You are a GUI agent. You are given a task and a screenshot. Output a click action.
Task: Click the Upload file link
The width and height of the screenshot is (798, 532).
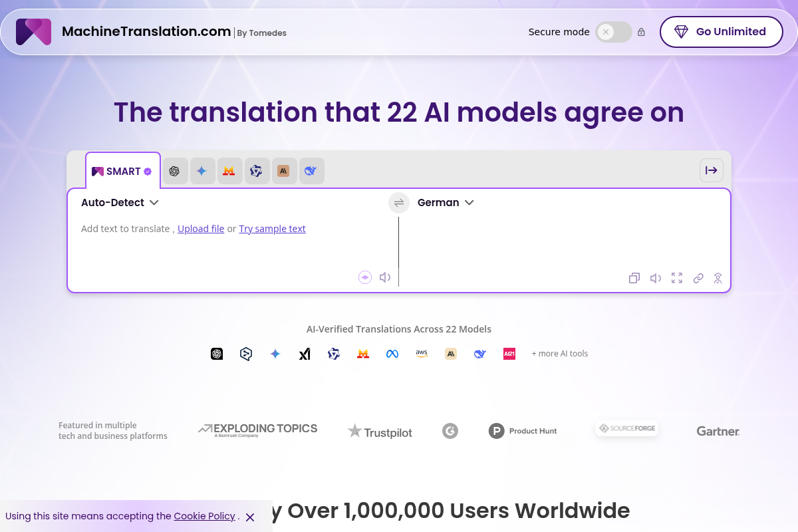click(201, 229)
